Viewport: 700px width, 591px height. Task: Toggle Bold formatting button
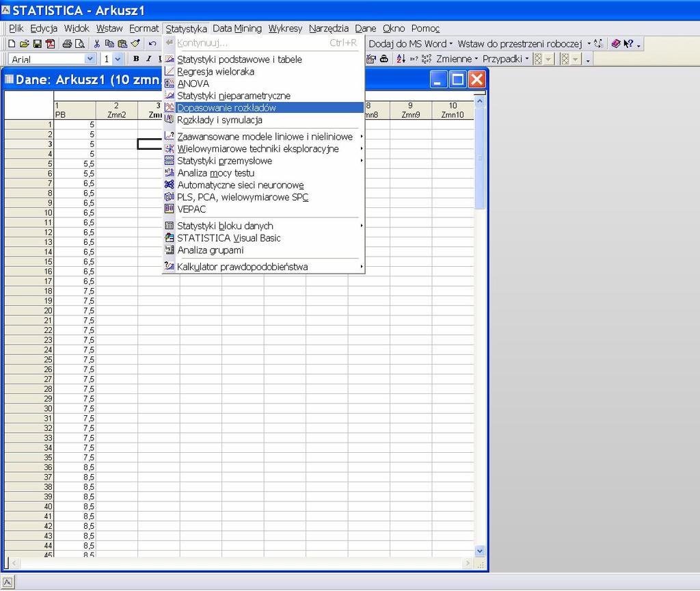pos(136,59)
